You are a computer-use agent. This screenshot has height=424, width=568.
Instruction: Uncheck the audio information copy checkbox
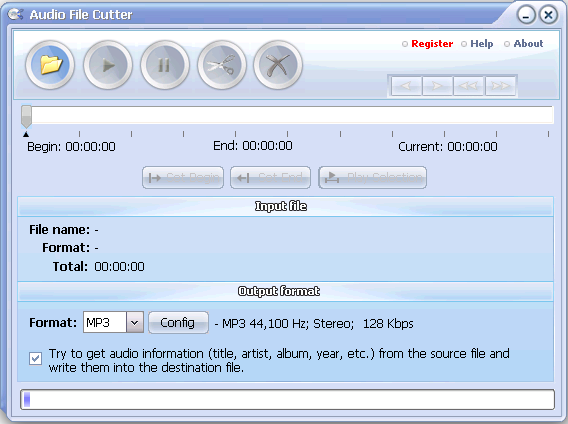click(x=35, y=359)
